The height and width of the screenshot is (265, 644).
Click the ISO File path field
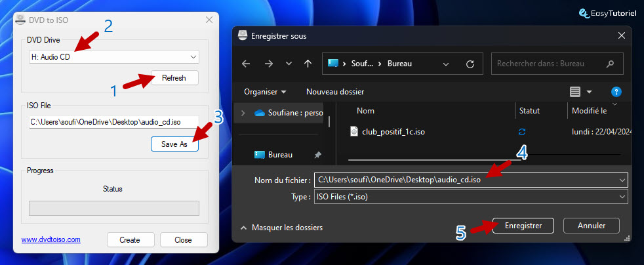tap(113, 122)
